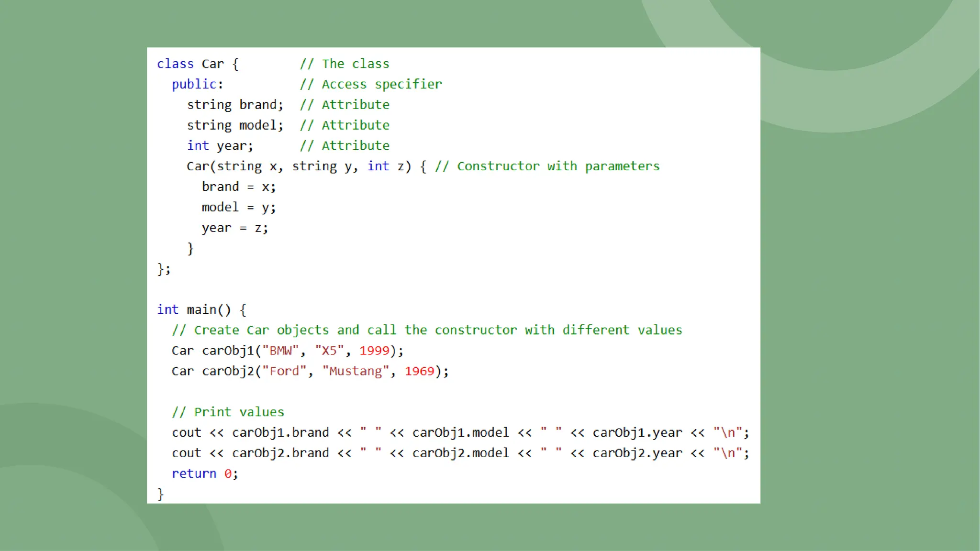Click the 'return 0;' statement
The height and width of the screenshot is (551, 980).
pos(205,474)
